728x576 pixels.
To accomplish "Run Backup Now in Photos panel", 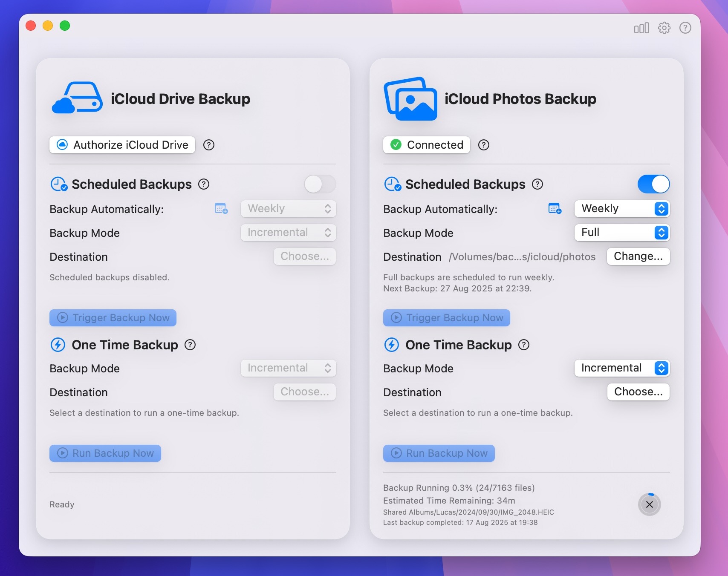I will click(x=439, y=453).
